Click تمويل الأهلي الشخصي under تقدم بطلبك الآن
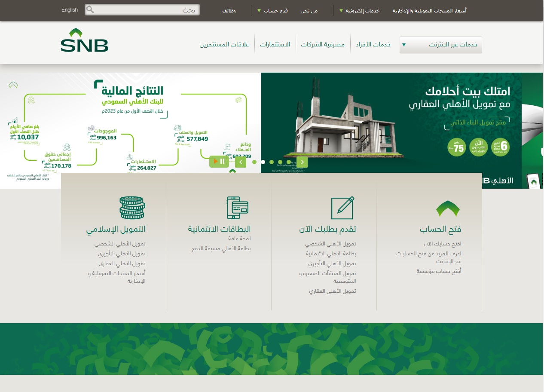This screenshot has width=544, height=392. [331, 244]
